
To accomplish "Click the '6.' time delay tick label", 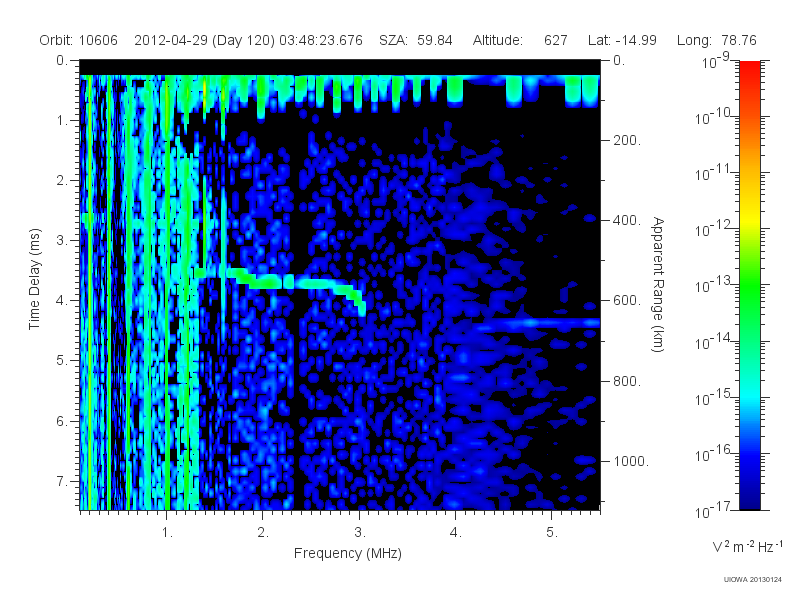I will [x=62, y=421].
